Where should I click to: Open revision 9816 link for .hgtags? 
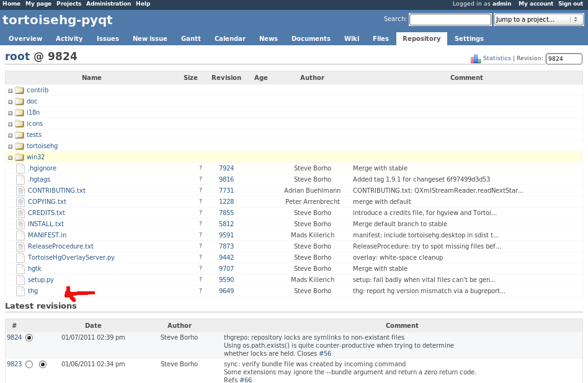point(226,180)
